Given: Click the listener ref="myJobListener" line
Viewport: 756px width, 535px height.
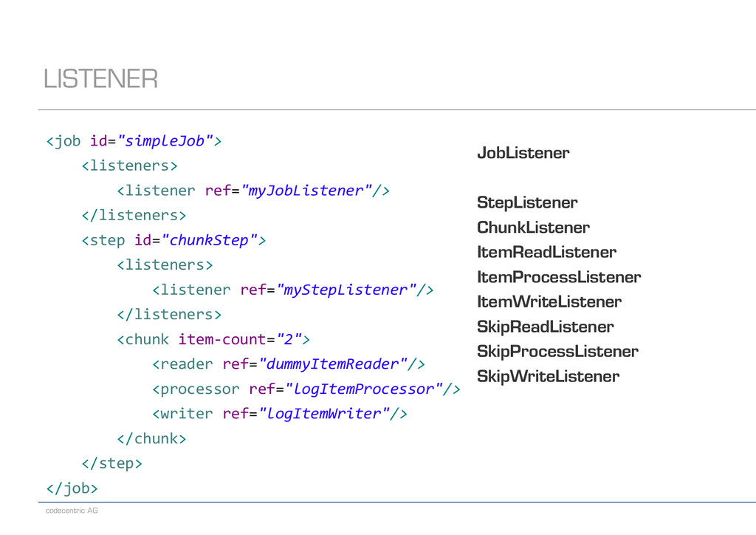Looking at the screenshot, I should 253,191.
